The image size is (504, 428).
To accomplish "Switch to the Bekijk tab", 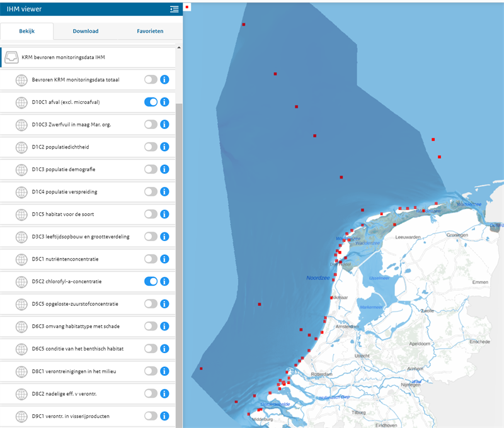I will tap(26, 31).
